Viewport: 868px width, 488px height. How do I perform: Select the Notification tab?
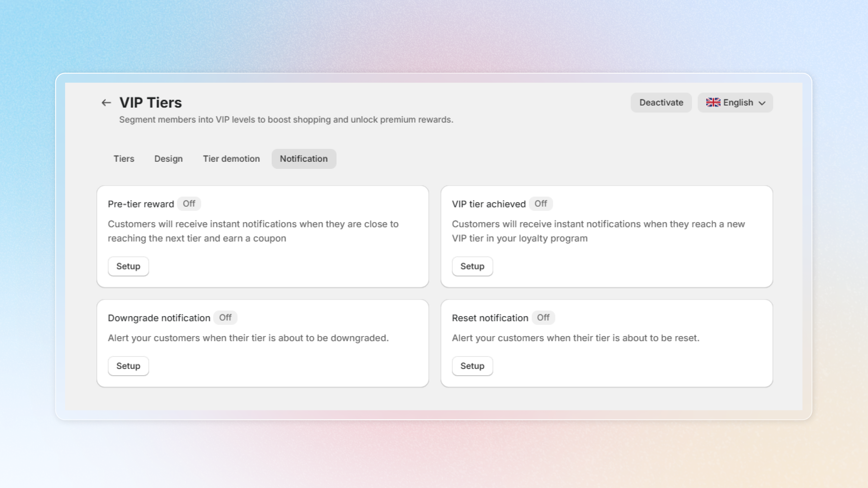point(304,159)
